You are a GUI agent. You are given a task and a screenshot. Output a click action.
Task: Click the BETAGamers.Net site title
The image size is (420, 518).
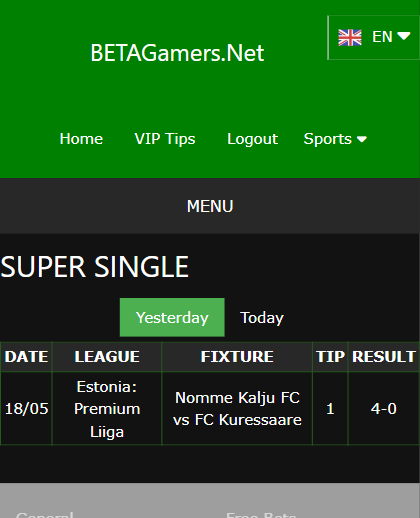[177, 53]
